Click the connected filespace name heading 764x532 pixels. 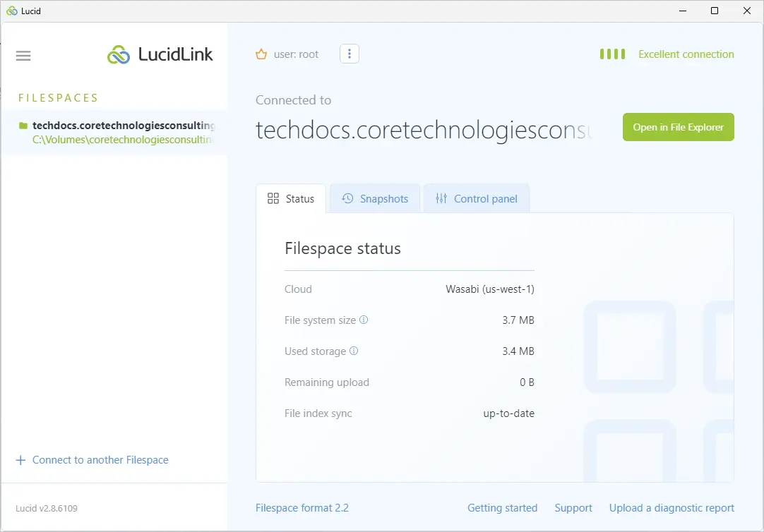click(x=424, y=130)
